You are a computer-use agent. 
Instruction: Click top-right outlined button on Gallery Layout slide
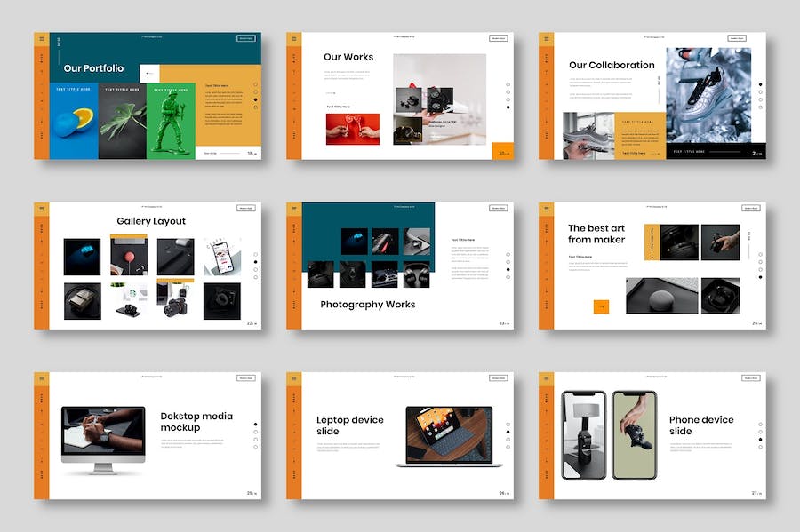point(246,208)
